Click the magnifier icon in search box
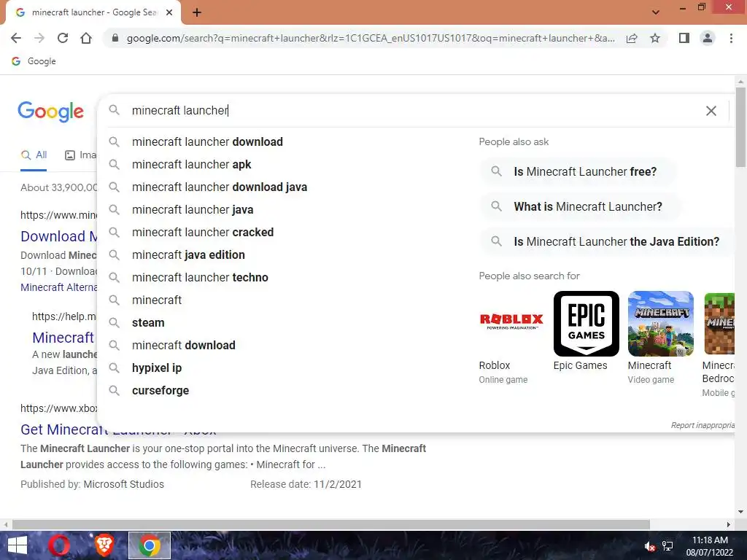 click(114, 110)
